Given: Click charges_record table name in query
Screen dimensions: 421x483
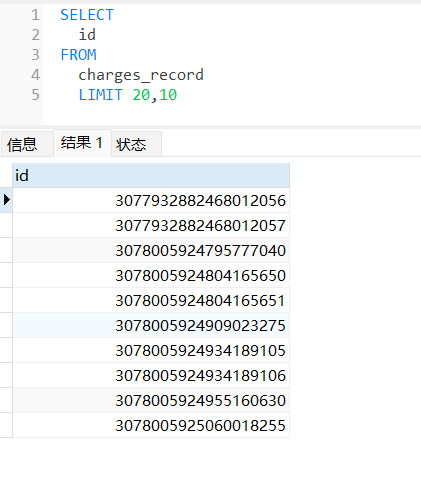Looking at the screenshot, I should 141,75.
